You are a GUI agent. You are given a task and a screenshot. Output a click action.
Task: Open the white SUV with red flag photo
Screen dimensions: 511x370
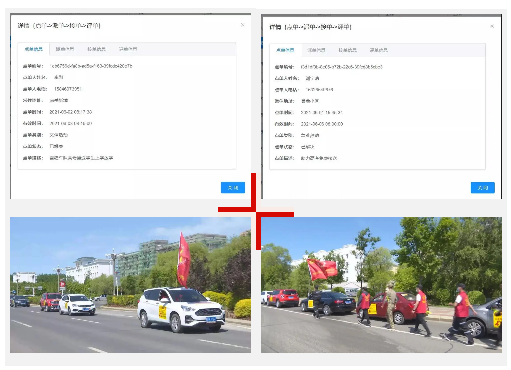tap(130, 285)
